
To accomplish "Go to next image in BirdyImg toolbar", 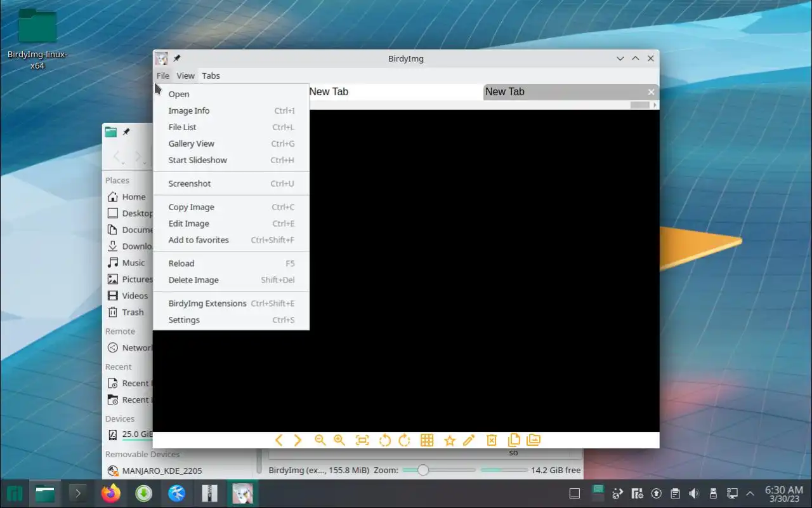I will pyautogui.click(x=298, y=440).
